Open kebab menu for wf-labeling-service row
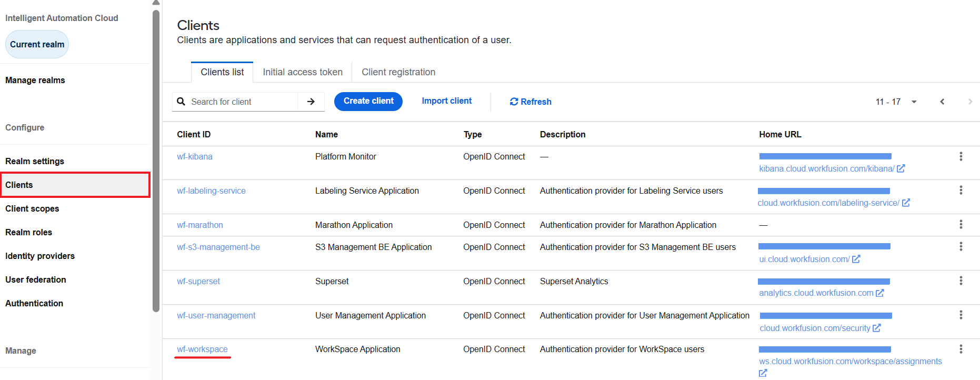This screenshot has height=380, width=980. 961,190
